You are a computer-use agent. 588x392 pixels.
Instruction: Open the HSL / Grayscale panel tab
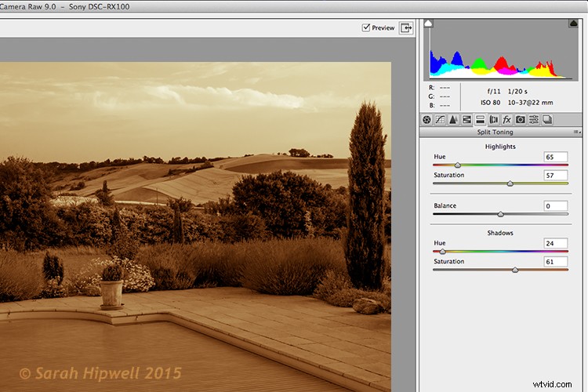click(466, 120)
